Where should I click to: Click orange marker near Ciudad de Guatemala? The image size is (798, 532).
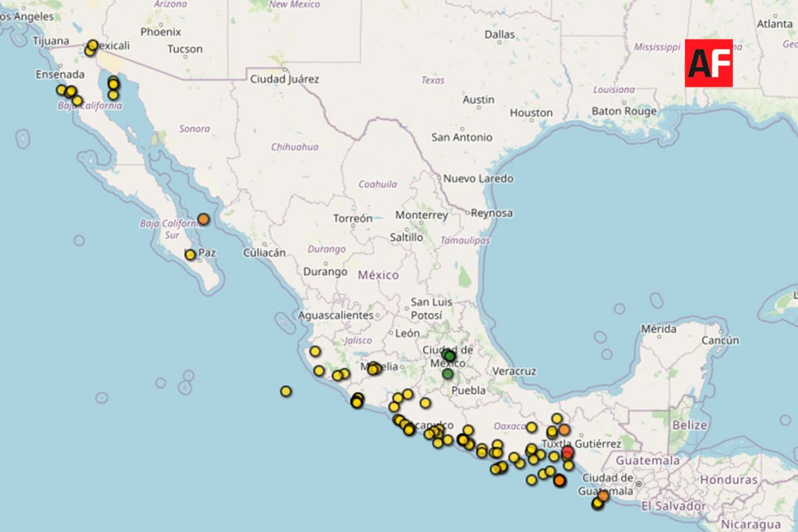click(x=603, y=495)
